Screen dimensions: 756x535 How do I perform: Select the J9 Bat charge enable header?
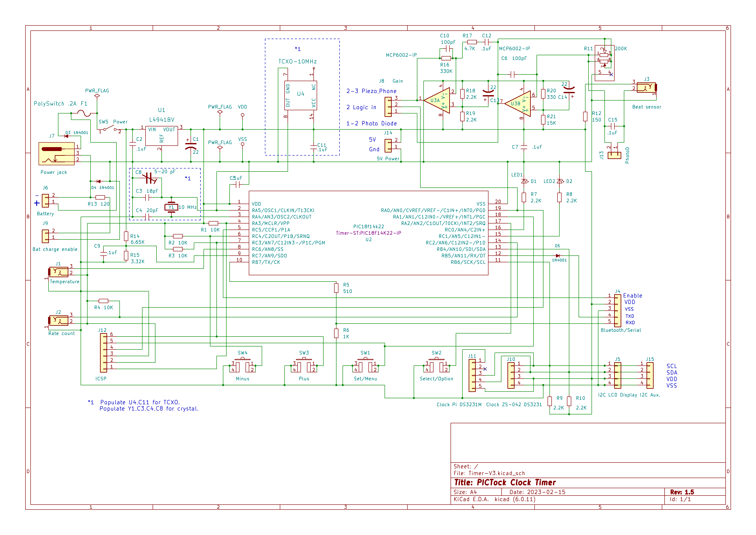[45, 236]
